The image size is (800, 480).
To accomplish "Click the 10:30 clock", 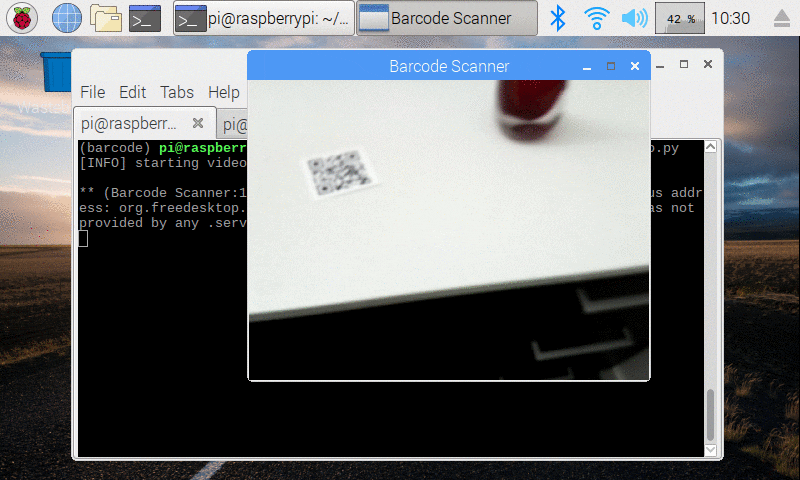I will [733, 18].
